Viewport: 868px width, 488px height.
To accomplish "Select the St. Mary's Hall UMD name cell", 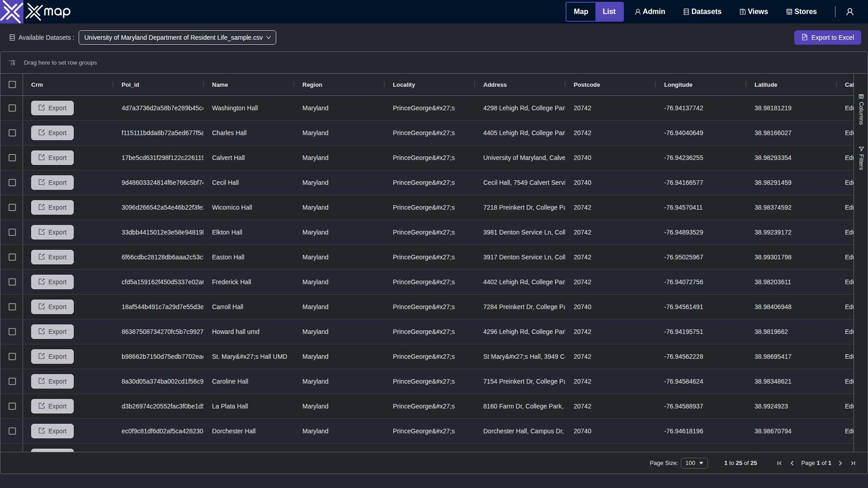I will click(x=249, y=357).
